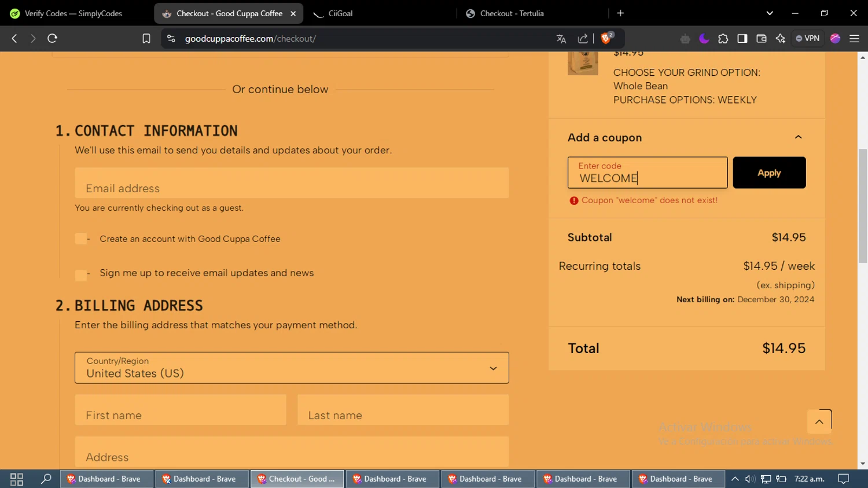Viewport: 868px width, 488px height.
Task: Open Windows taskbar search
Action: click(46, 479)
